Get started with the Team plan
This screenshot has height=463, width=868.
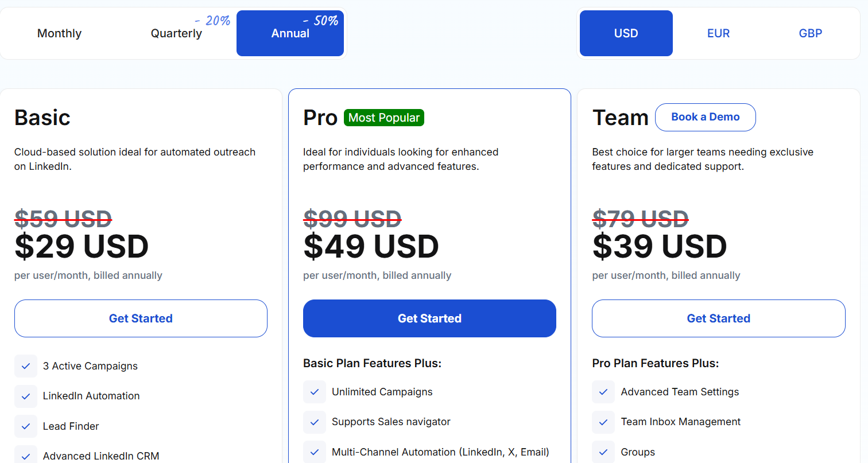[719, 318]
